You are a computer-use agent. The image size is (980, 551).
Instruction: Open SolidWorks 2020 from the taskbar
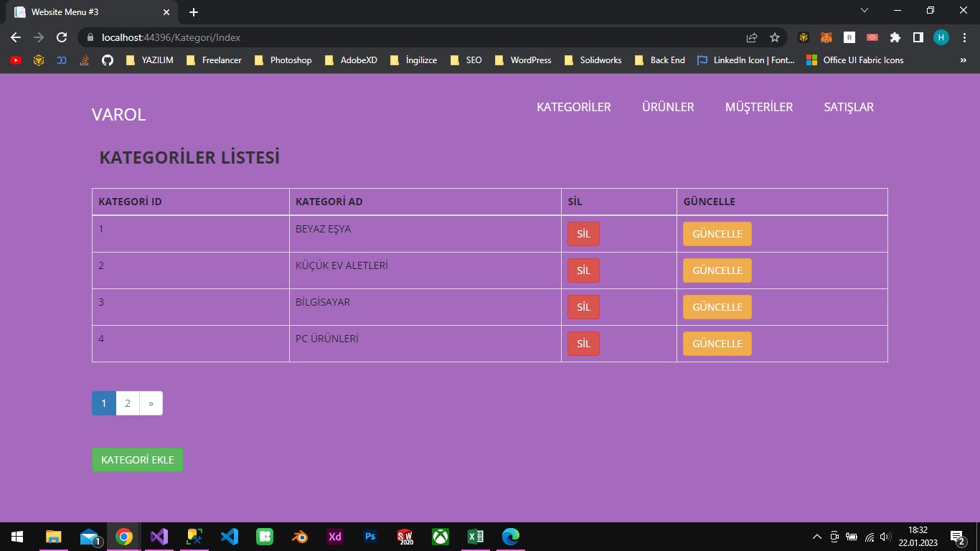tap(405, 536)
